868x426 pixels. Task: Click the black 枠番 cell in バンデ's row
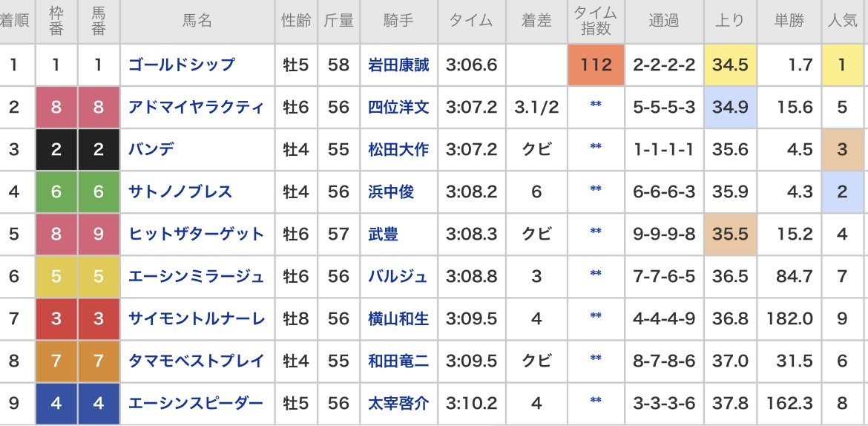[56, 149]
